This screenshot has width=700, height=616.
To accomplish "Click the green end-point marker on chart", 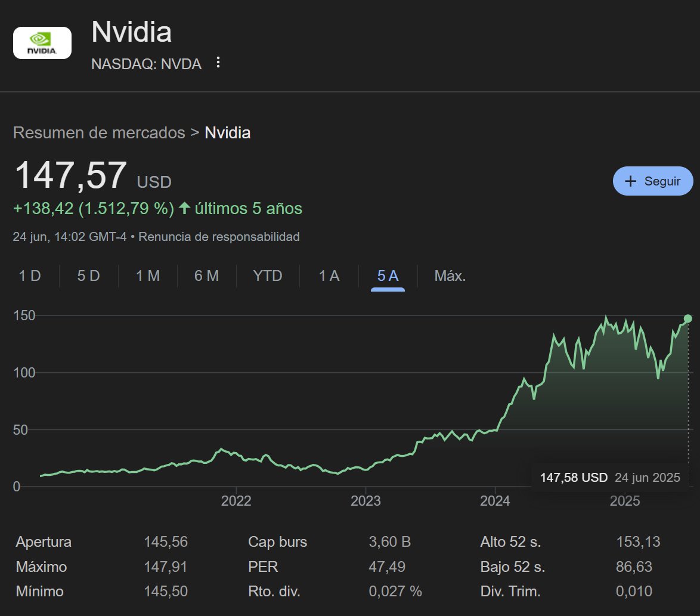I will pyautogui.click(x=688, y=318).
